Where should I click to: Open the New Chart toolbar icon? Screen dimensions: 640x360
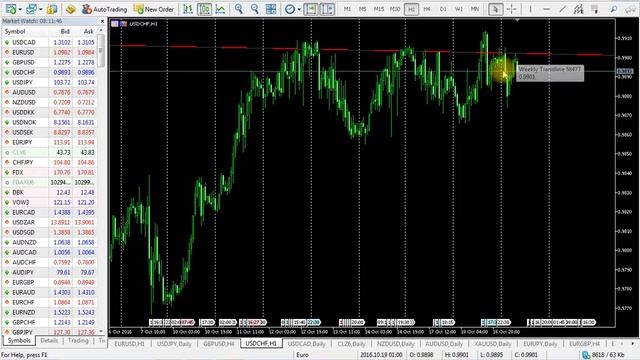coord(11,9)
